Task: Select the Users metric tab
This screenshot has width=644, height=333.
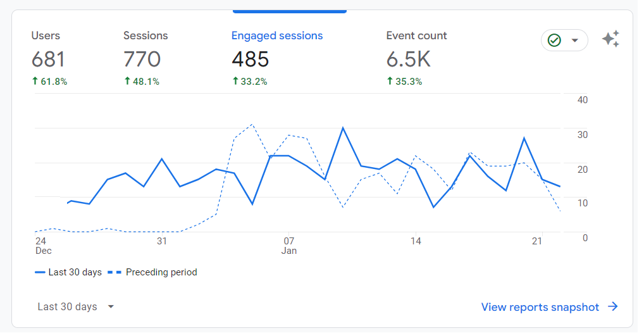Action: (49, 58)
